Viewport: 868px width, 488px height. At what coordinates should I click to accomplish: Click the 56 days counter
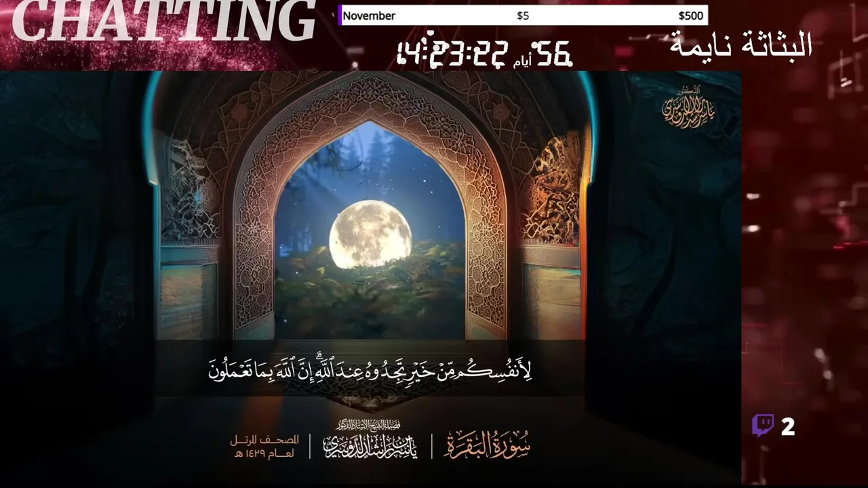[x=552, y=54]
